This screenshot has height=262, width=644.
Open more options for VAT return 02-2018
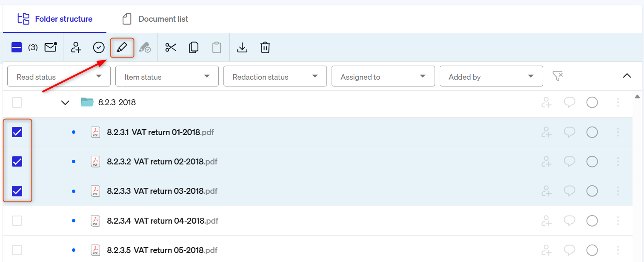(x=618, y=161)
